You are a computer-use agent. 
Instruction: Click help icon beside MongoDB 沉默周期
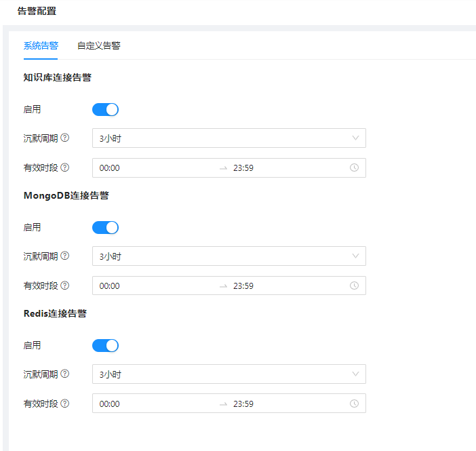(x=65, y=256)
